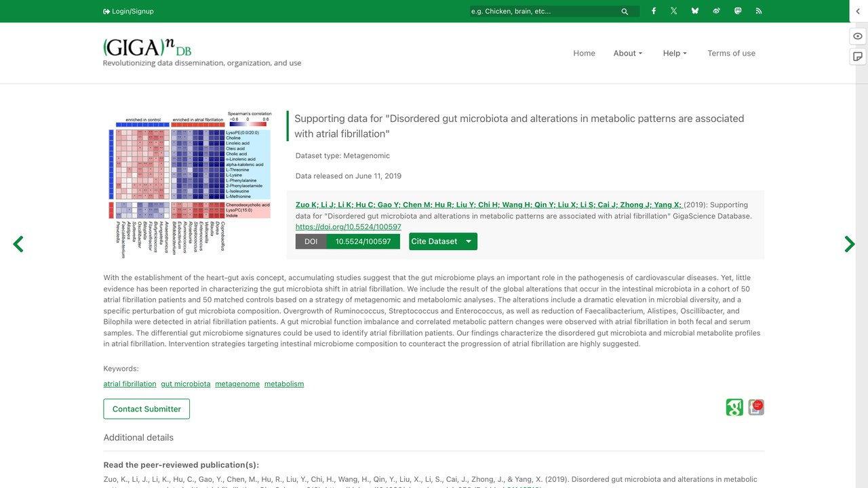Open the heatmap dataset image
This screenshot has width=868, height=488.
(x=189, y=185)
